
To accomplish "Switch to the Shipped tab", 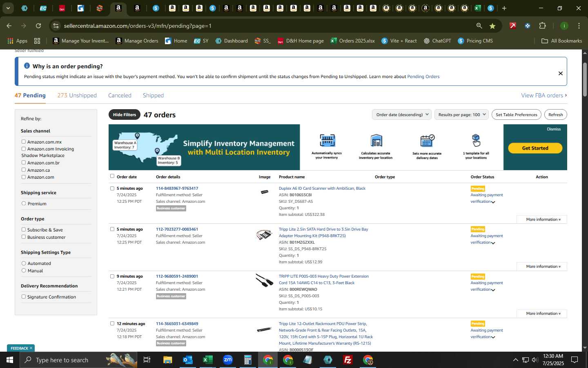I will click(x=153, y=95).
